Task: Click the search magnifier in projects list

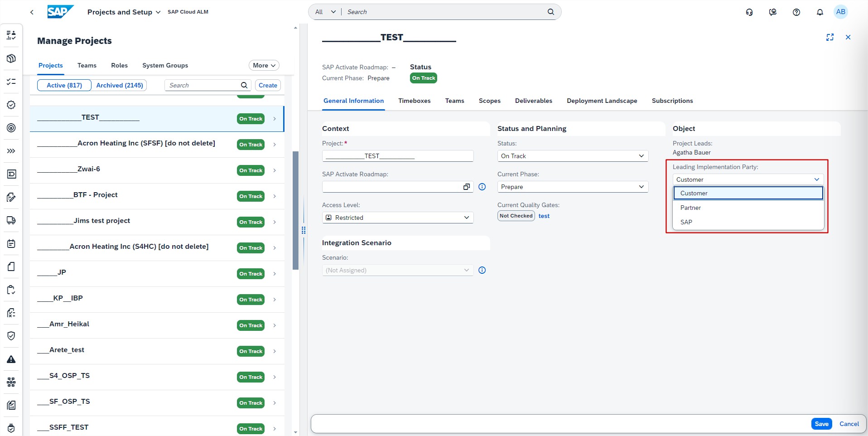Action: (x=244, y=85)
